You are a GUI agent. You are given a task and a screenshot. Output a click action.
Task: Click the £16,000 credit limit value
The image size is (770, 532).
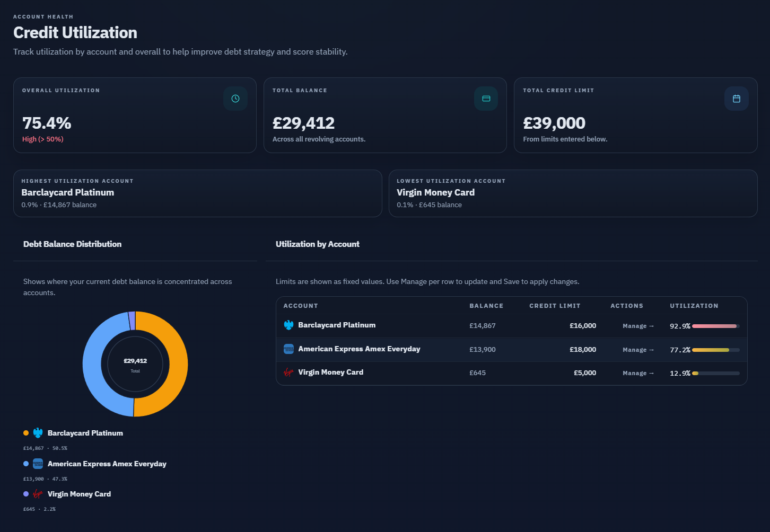click(x=583, y=326)
